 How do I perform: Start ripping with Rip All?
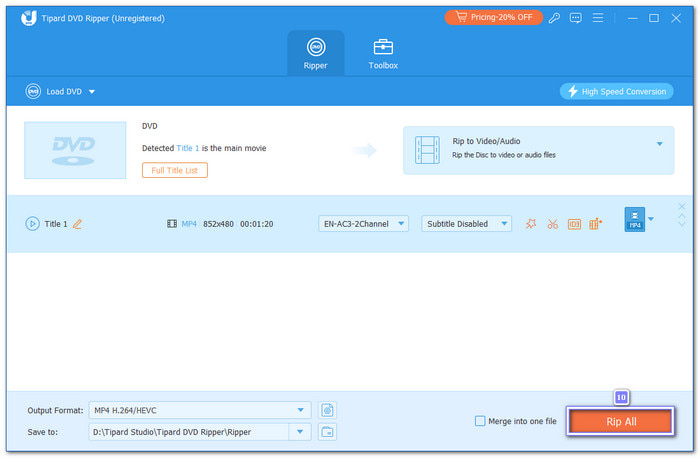point(620,422)
